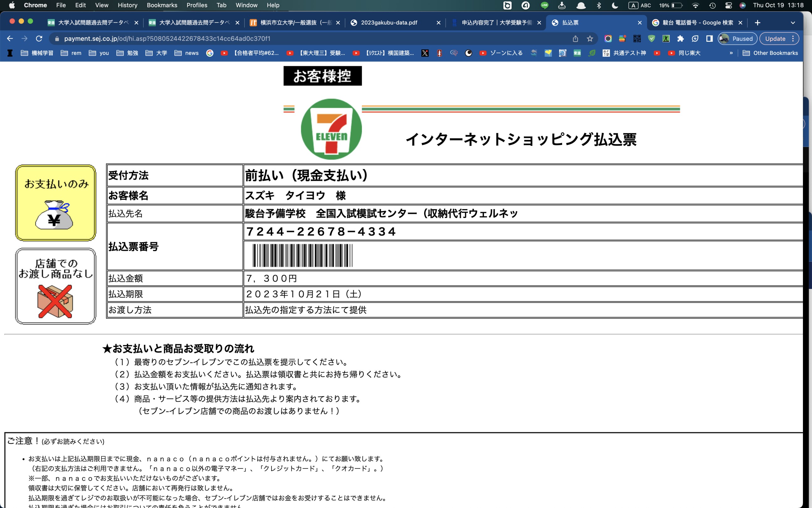Open the Window menu
The height and width of the screenshot is (508, 812).
pyautogui.click(x=246, y=5)
